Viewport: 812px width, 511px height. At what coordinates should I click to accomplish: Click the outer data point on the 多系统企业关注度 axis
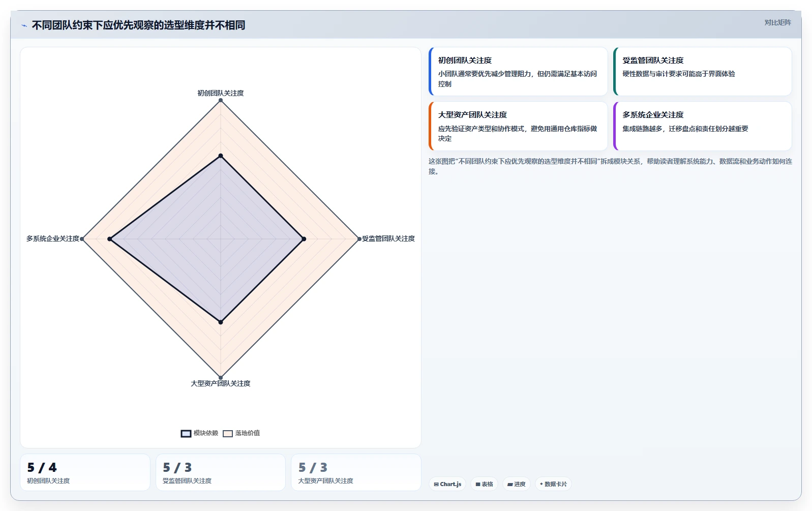[82, 239]
